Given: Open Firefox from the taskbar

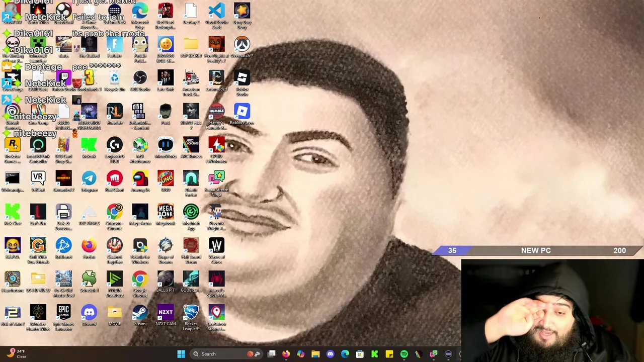Looking at the screenshot, I should (286, 354).
